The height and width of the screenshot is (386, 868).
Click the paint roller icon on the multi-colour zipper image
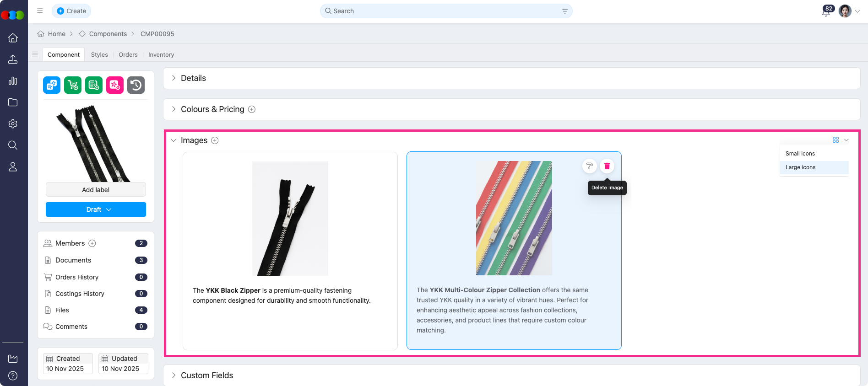(x=590, y=166)
